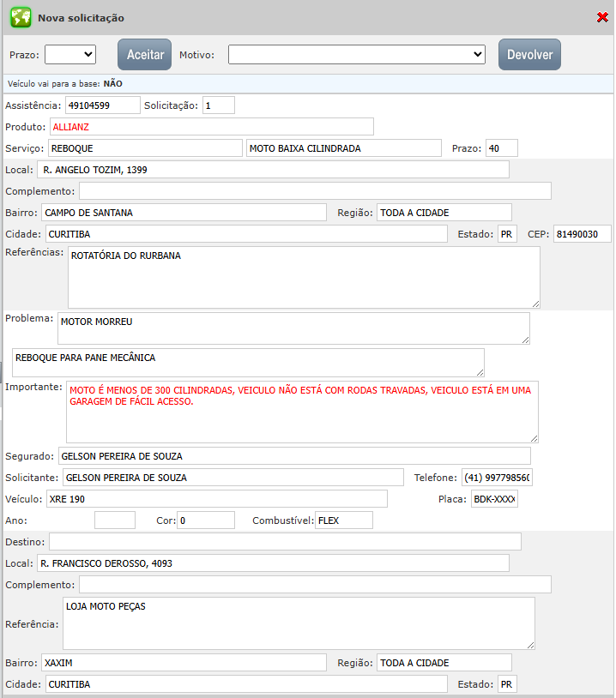The image size is (616, 698).
Task: Click the CEP field with 81490030
Action: 582,234
